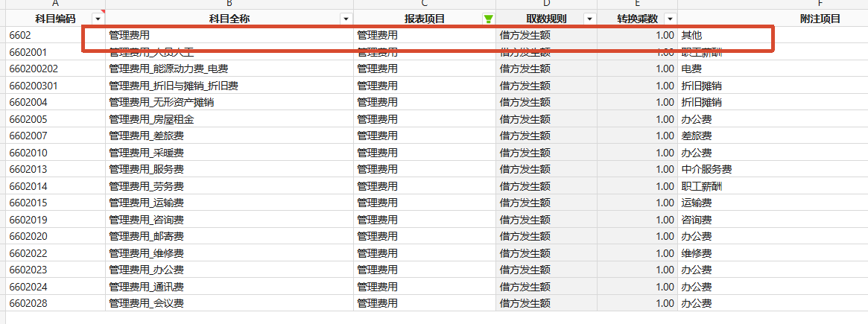Viewport: 868px width, 324px height.
Task: Click the 管理费用_邮寄费 cell
Action: click(229, 237)
